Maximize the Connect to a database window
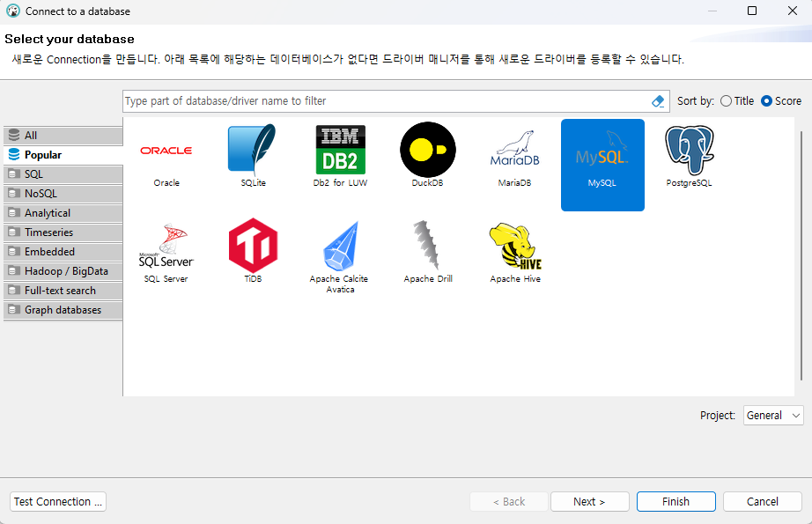 pos(752,11)
